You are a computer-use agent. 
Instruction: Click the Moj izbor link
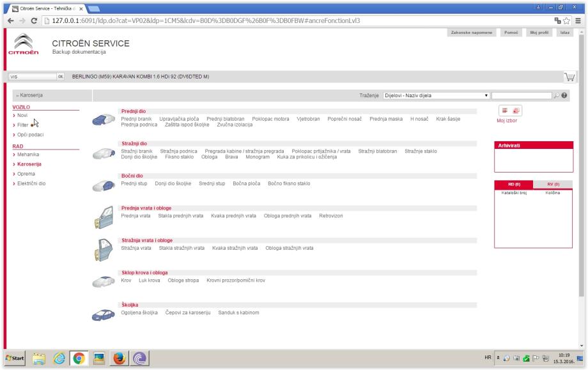pos(507,121)
